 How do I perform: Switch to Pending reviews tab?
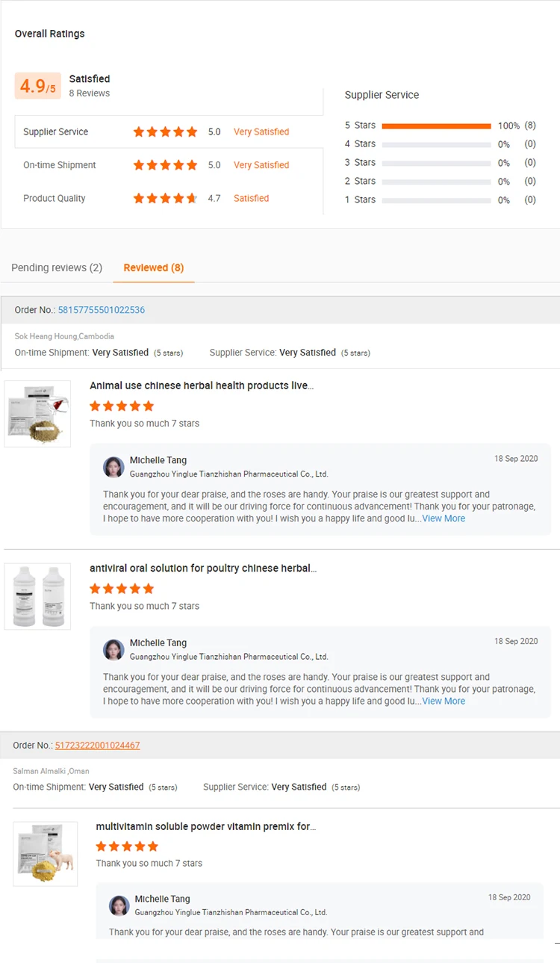pos(57,267)
